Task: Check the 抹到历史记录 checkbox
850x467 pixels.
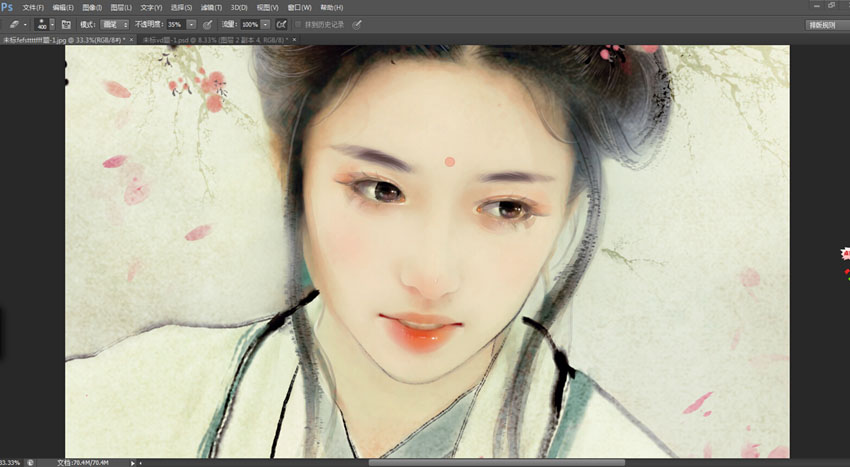Action: click(296, 23)
